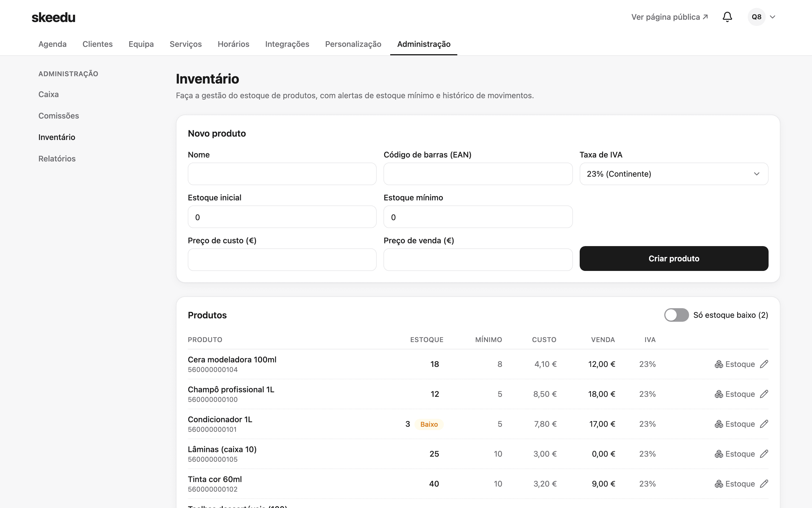Click the 0,00 € sale price for Lâminas
Image resolution: width=812 pixels, height=508 pixels.
(603, 454)
